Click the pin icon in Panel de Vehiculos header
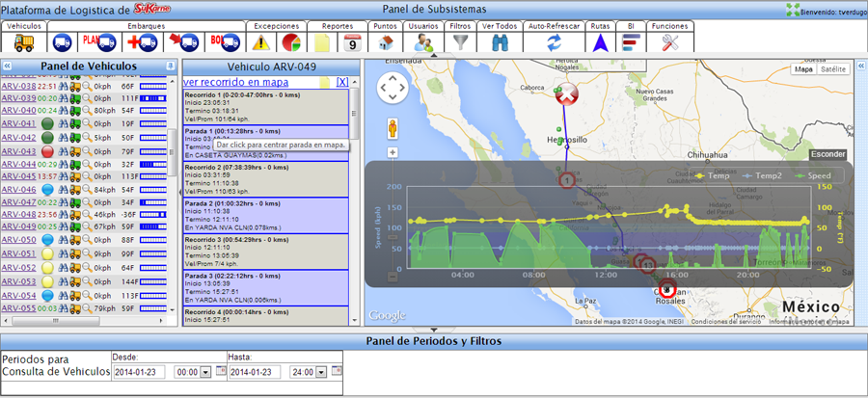Viewport: 868px width, 398px height. point(170,66)
